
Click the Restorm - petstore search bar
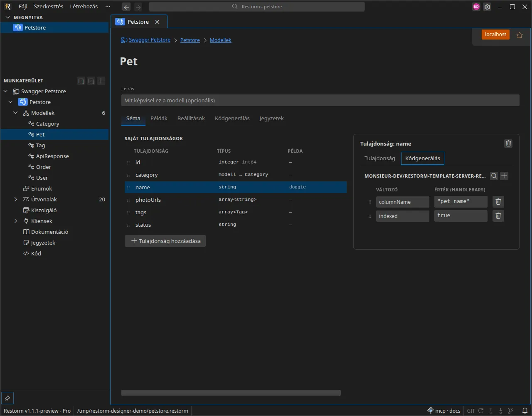pos(257,7)
